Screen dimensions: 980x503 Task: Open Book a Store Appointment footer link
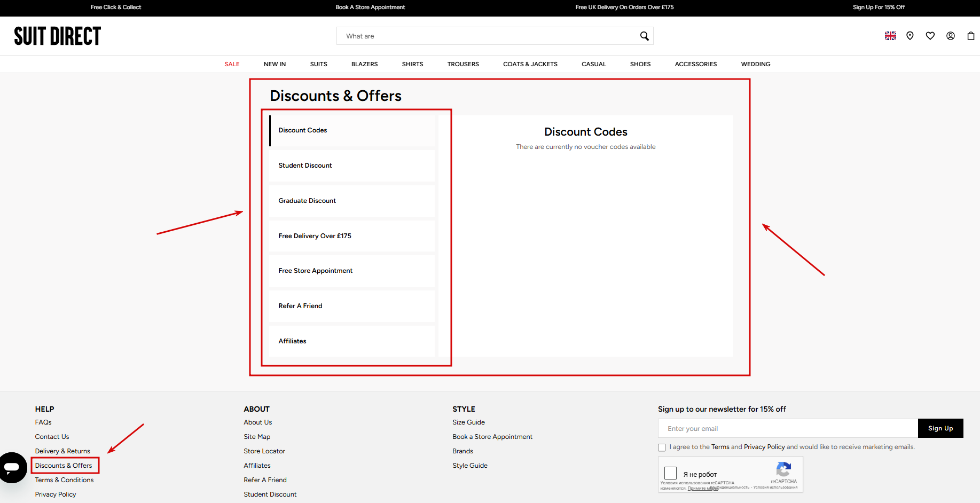pyautogui.click(x=492, y=437)
